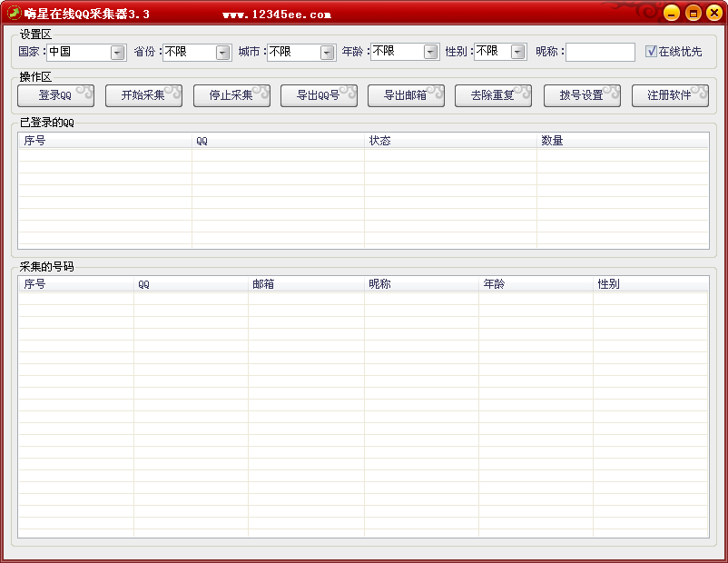Viewport: 728px width, 563px height.
Task: Start collection with 开始采集 button
Action: pos(143,95)
